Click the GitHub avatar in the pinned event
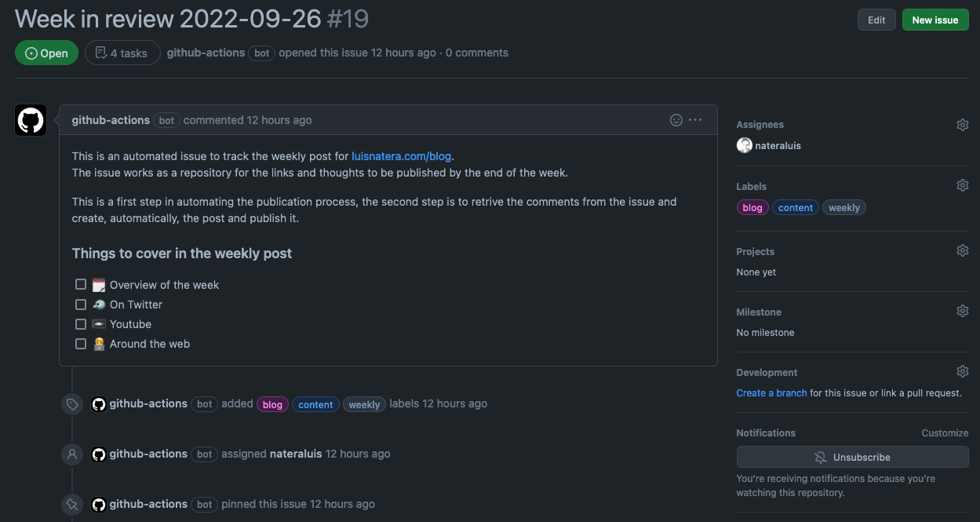 [99, 505]
